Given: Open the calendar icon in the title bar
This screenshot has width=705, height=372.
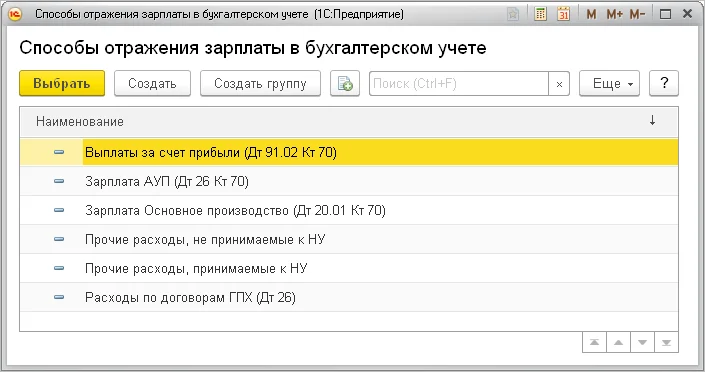Looking at the screenshot, I should [563, 14].
